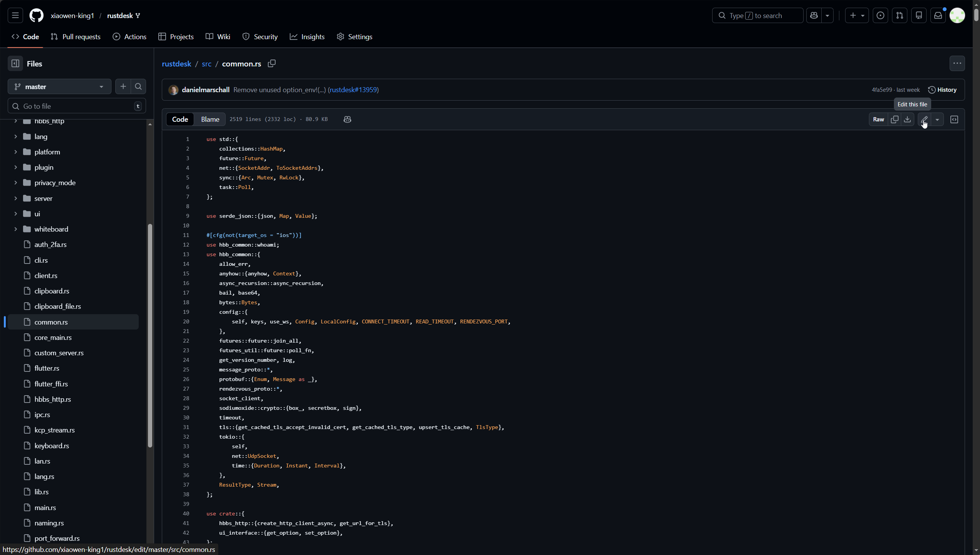980x555 pixels.
Task: Click the Raw button
Action: click(878, 119)
